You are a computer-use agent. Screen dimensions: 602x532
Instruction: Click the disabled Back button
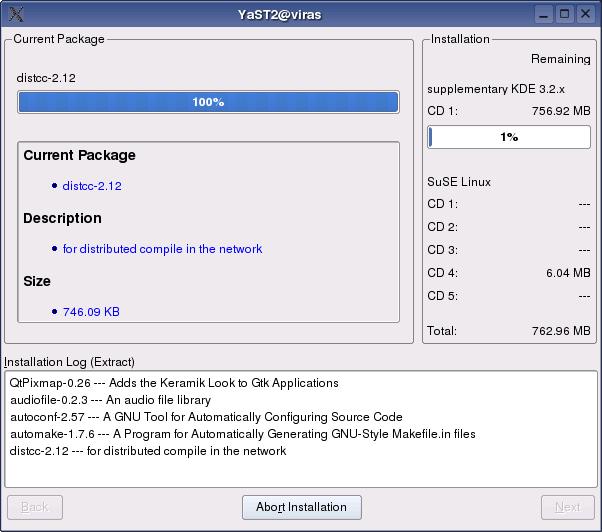coord(35,507)
